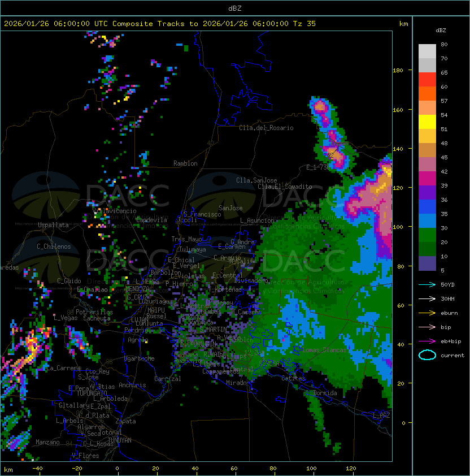Click the 'Uspallata' place label on map
This screenshot has width=470, height=476.
click(x=54, y=225)
